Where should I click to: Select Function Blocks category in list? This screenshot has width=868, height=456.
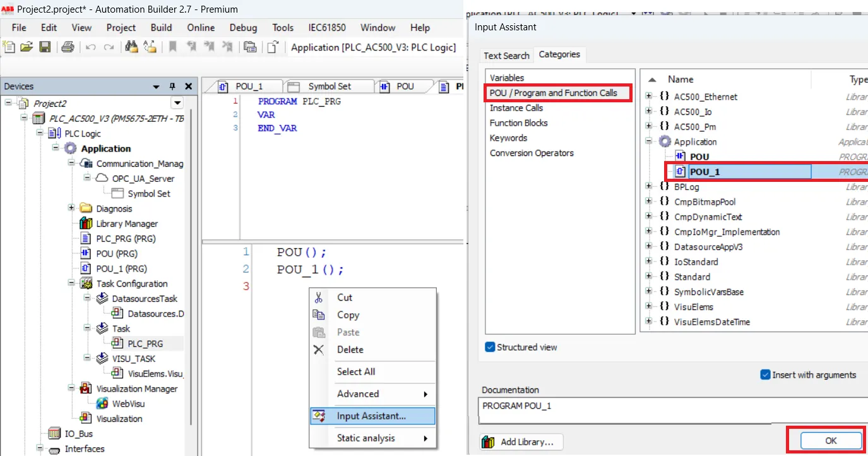[518, 123]
